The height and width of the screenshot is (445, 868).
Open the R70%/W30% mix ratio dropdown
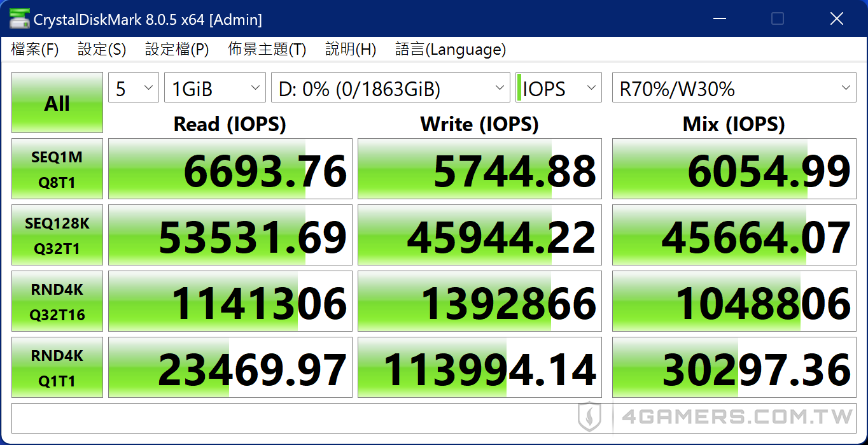733,87
